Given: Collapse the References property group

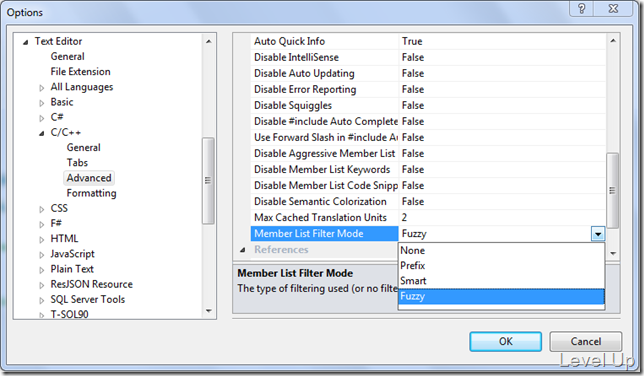Looking at the screenshot, I should tap(242, 250).
